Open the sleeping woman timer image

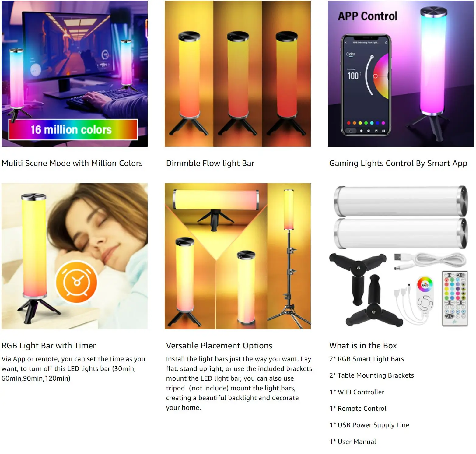click(75, 256)
